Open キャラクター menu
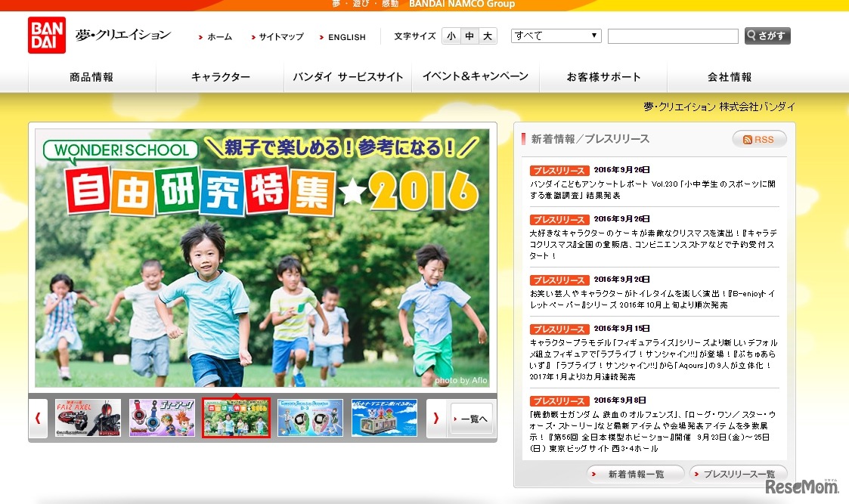Viewport: 849px width, 504px height. 220,77
